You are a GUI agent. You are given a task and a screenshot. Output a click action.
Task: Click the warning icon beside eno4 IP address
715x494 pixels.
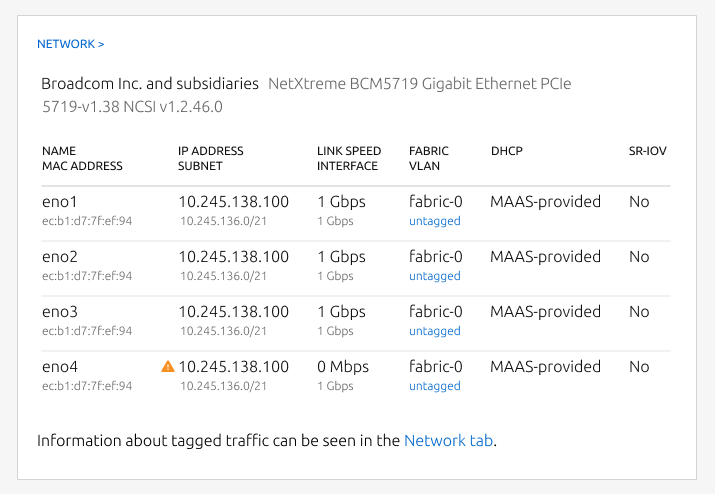tap(168, 367)
